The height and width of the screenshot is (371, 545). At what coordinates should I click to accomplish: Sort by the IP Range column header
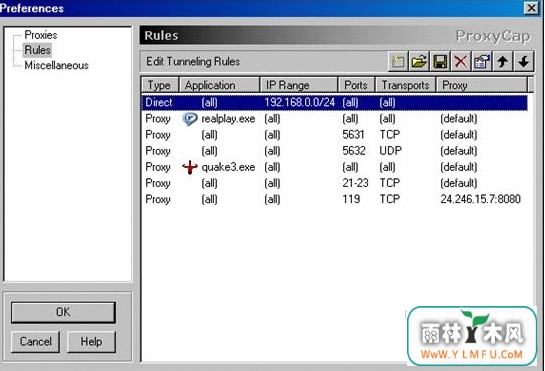[x=299, y=85]
